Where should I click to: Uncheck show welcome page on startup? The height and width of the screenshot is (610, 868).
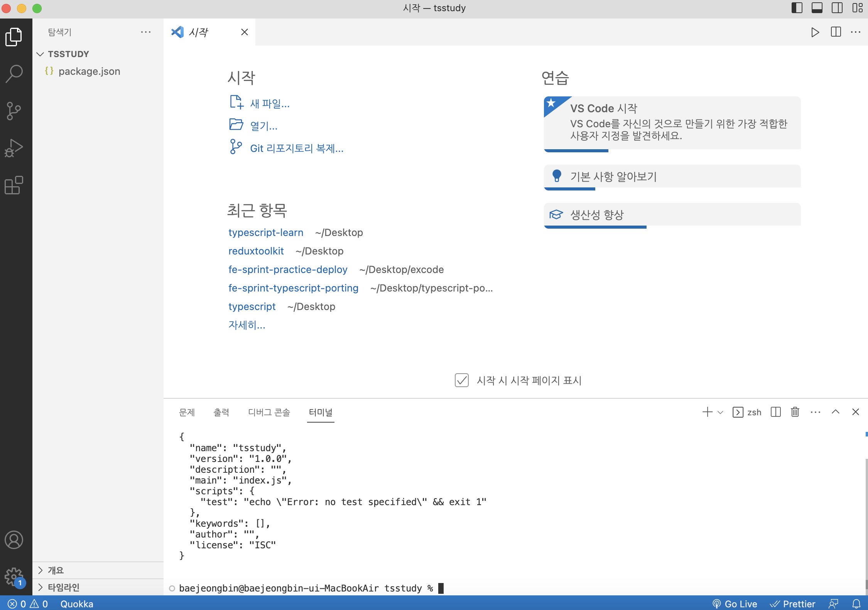(x=461, y=380)
